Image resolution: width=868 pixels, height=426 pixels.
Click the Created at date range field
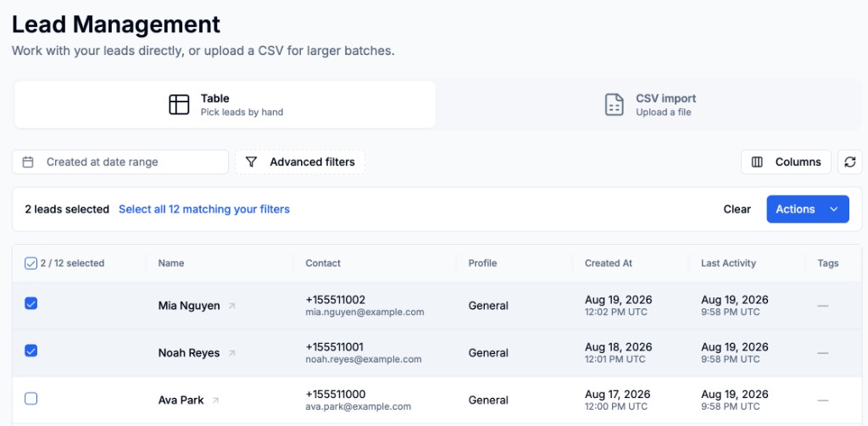tap(120, 162)
